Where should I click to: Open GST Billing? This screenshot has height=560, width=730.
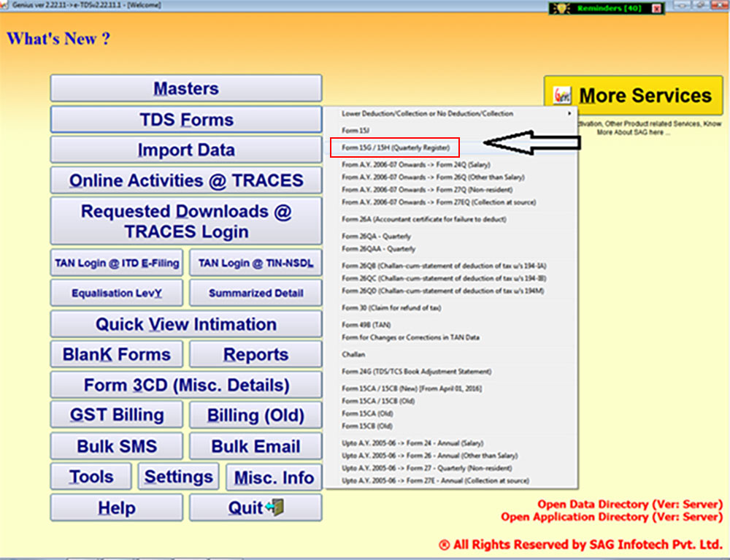pyautogui.click(x=116, y=414)
